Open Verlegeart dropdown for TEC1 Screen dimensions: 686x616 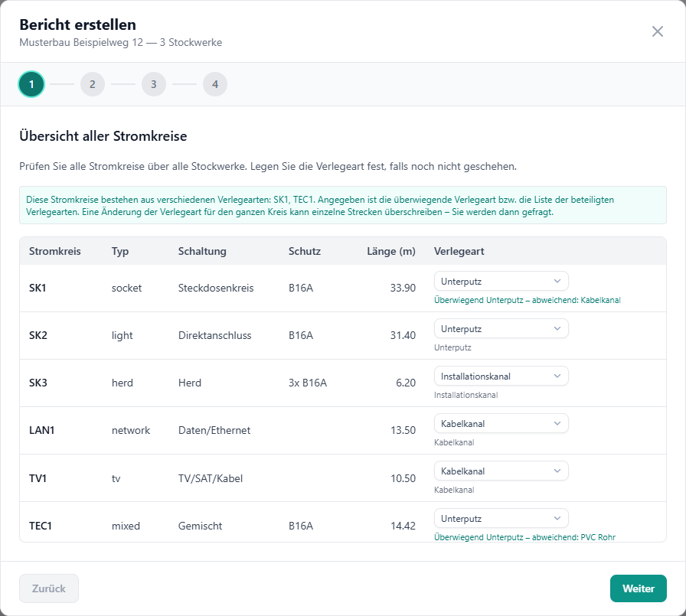(x=501, y=519)
